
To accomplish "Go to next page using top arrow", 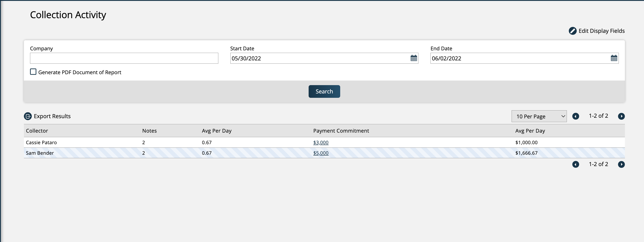I will (x=621, y=116).
